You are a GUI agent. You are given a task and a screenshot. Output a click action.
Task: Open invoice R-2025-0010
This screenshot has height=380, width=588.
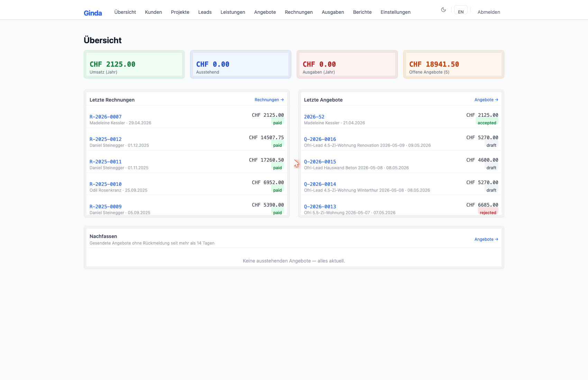click(105, 184)
